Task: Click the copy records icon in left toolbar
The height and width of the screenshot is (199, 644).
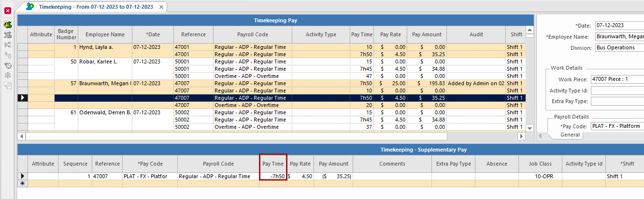Action: (8, 85)
